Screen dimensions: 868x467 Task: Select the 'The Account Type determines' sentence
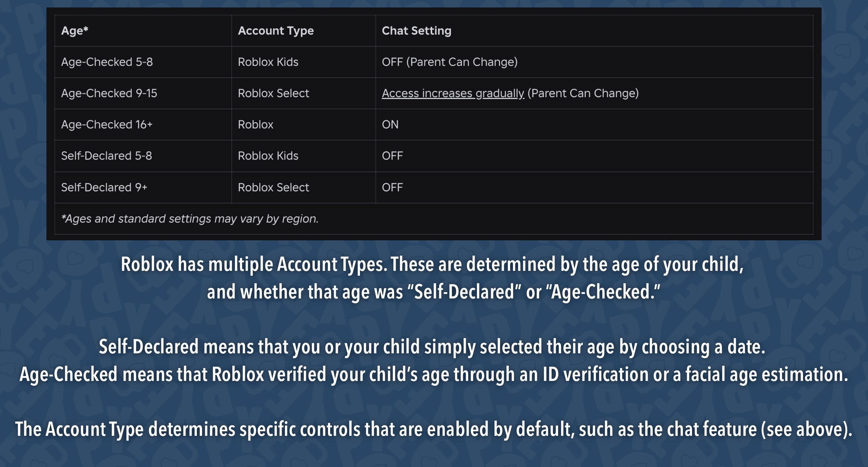(434, 430)
